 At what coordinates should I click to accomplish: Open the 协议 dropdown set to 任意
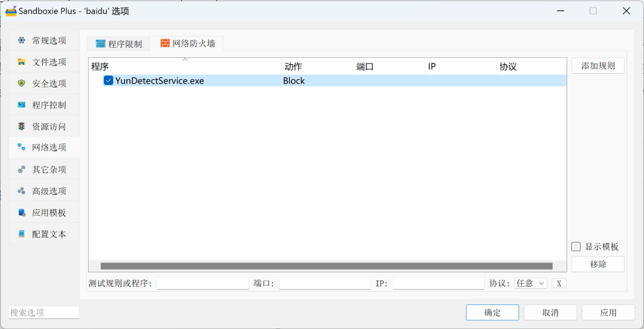[531, 284]
